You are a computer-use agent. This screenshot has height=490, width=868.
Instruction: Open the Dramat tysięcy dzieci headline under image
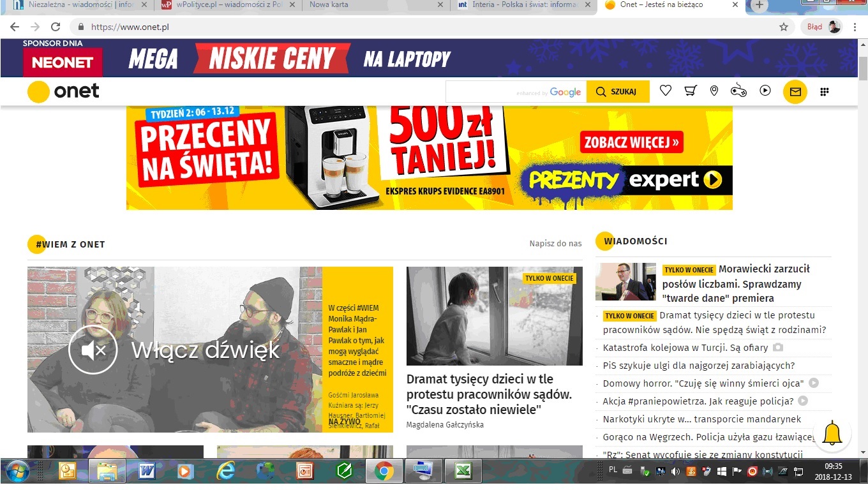click(x=490, y=394)
